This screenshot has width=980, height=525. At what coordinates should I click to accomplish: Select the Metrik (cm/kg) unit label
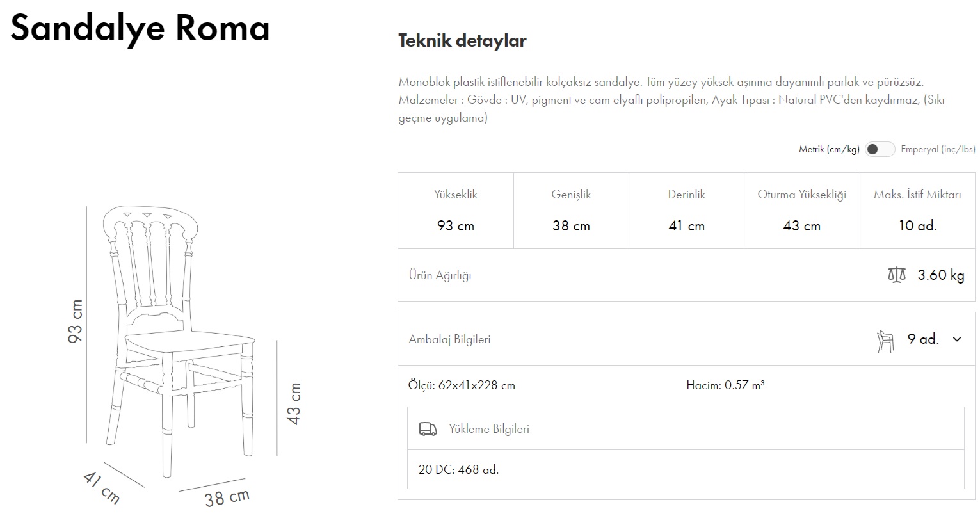829,149
